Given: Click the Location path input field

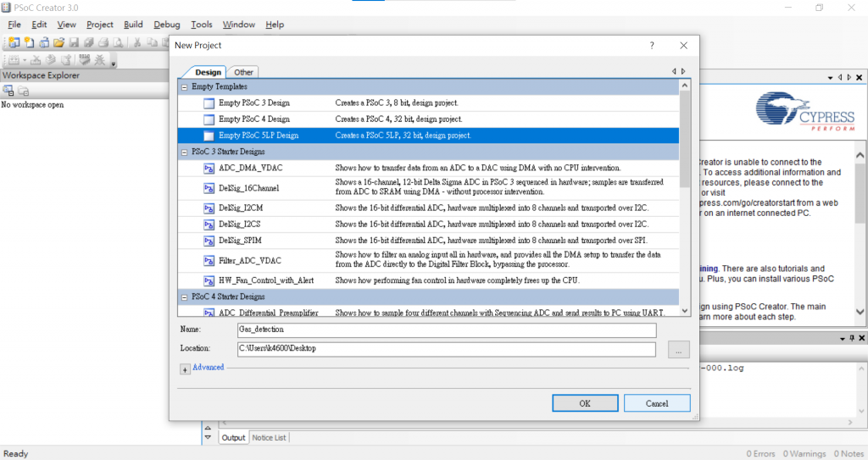Looking at the screenshot, I should pyautogui.click(x=447, y=349).
